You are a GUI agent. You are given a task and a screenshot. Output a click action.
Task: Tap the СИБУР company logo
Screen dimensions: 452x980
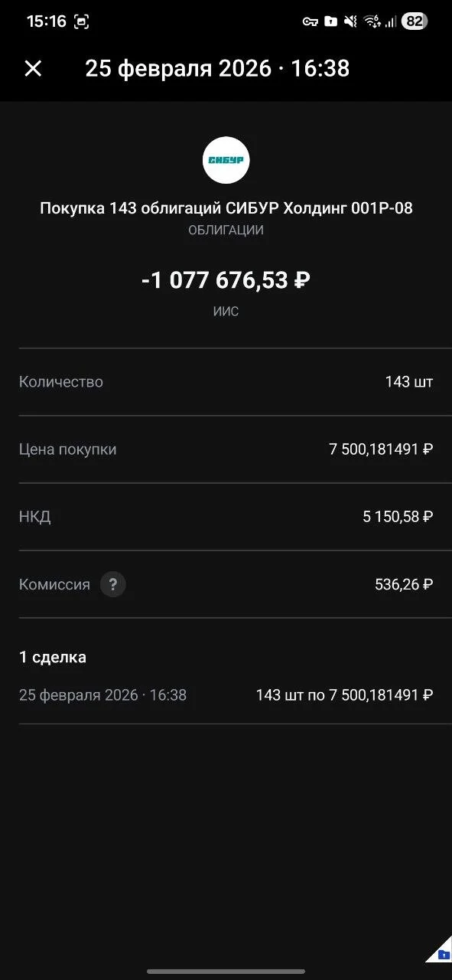click(226, 159)
